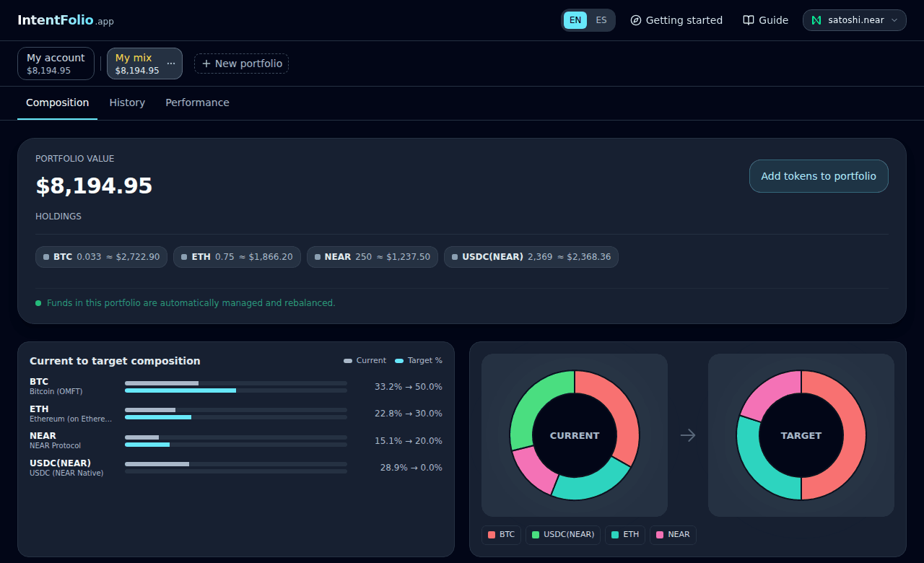This screenshot has width=924, height=563.
Task: Click the grey square icon in ETH holding chip
Action: point(184,257)
